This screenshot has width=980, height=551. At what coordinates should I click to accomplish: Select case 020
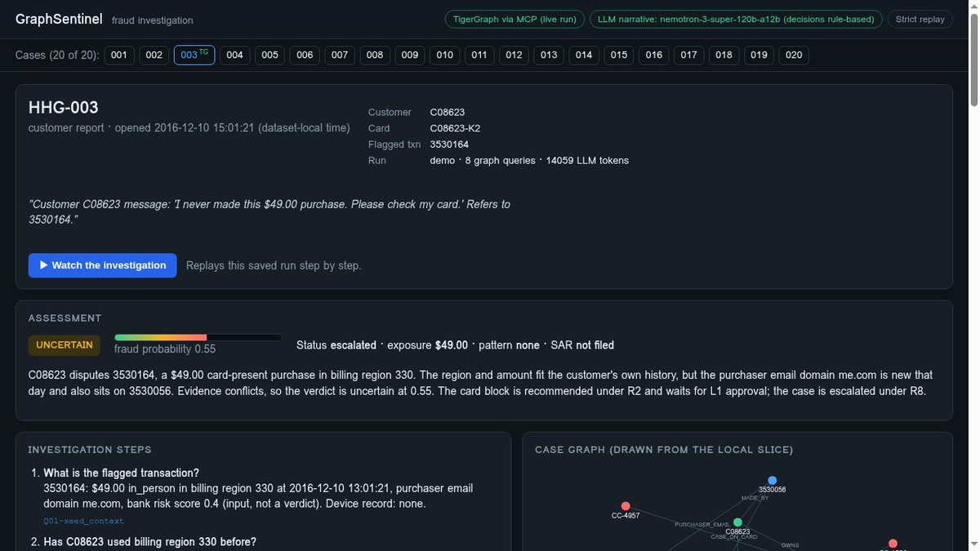tap(794, 55)
